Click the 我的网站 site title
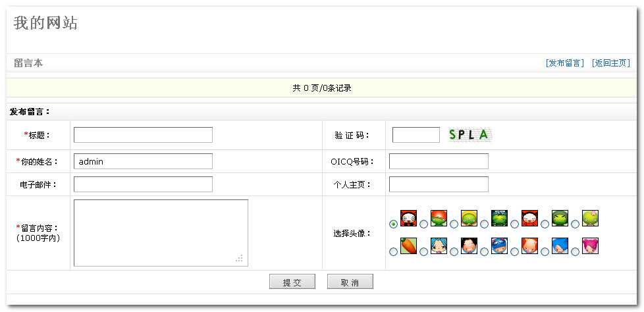The height and width of the screenshot is (312, 644). [45, 23]
